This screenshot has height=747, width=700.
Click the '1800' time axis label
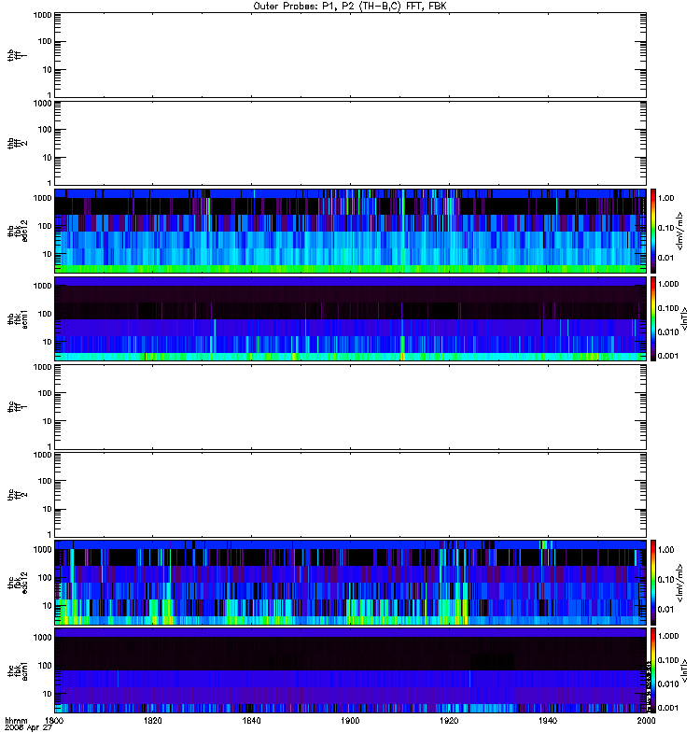[54, 720]
